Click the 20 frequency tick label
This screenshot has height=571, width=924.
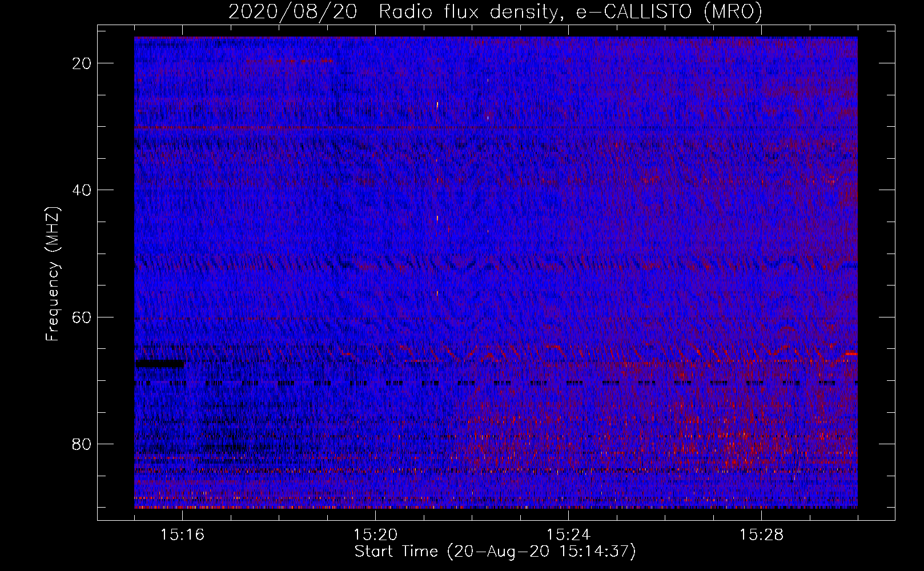pos(82,63)
